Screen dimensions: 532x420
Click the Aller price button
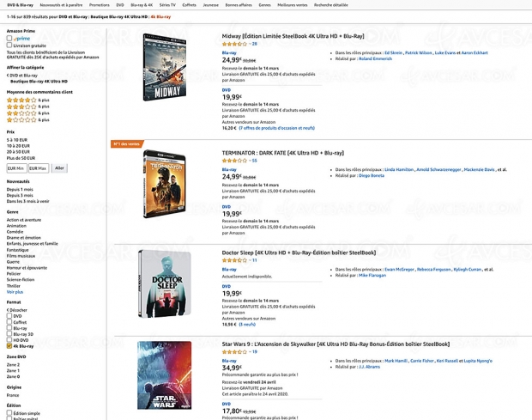(x=59, y=168)
